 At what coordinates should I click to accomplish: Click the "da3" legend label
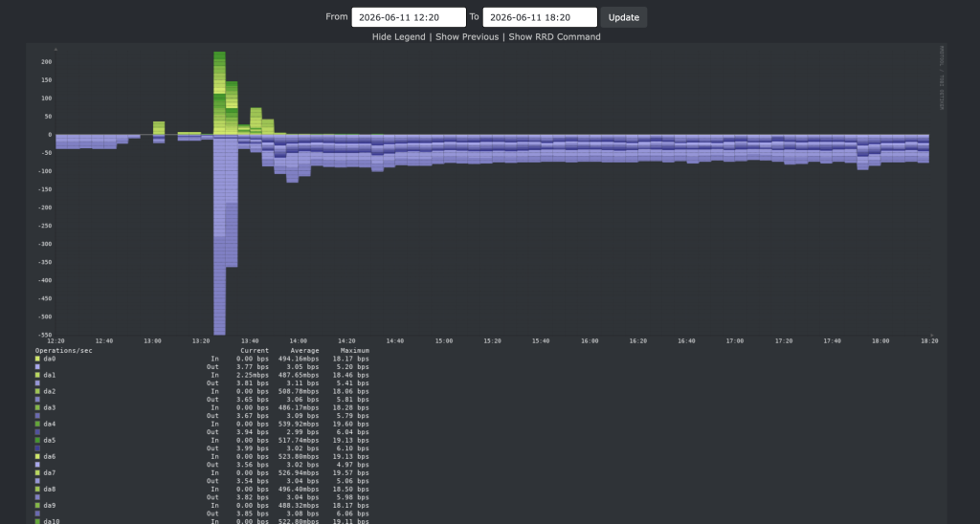point(50,408)
